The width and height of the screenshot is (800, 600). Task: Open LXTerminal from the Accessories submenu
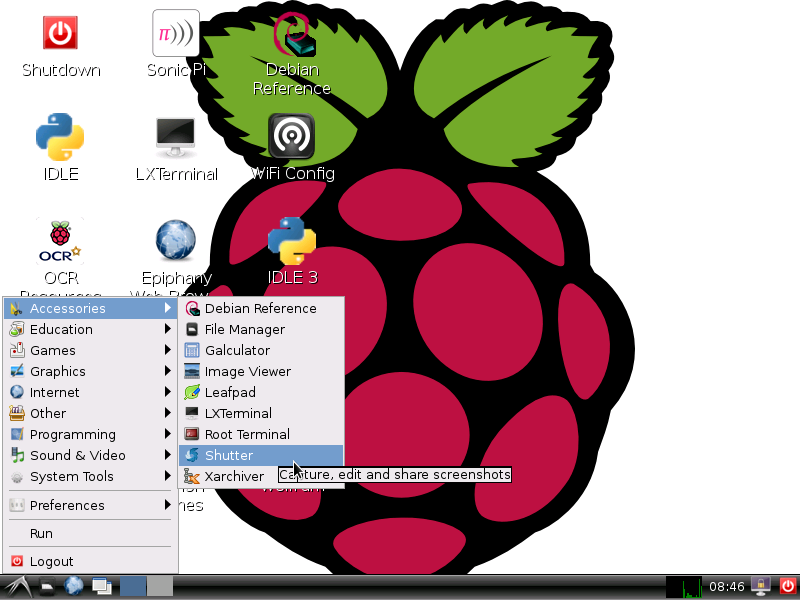click(x=261, y=413)
